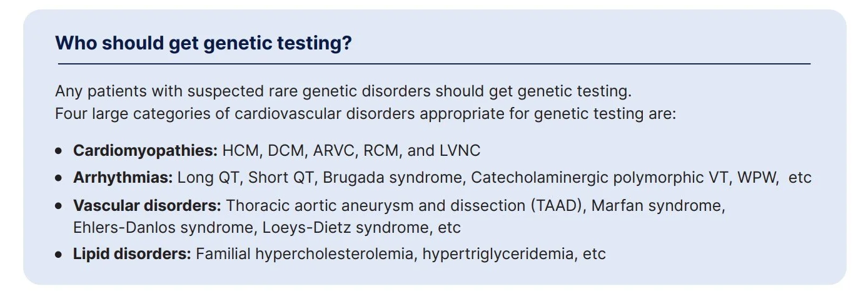Click the bullet point before Cardiomyopathies
This screenshot has width=868, height=291.
pyautogui.click(x=59, y=151)
